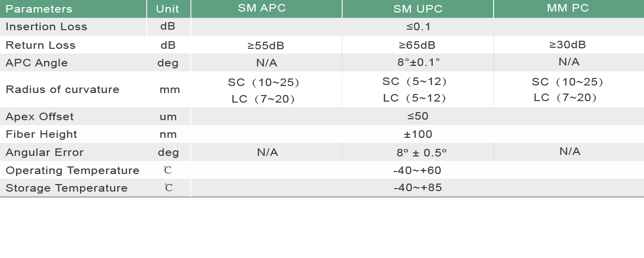Click the 8°±0.1° APC Angle value
The width and height of the screenshot is (644, 258).
[x=419, y=63]
